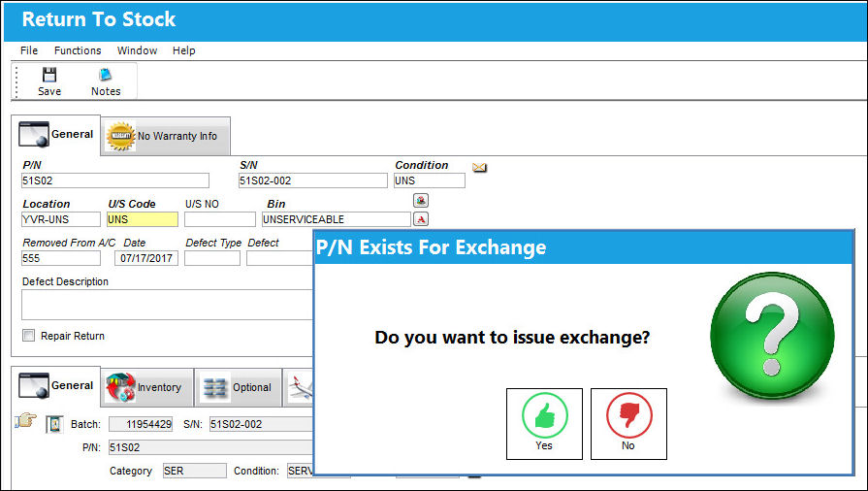
Task: Switch to the Optional tab
Action: (238, 387)
